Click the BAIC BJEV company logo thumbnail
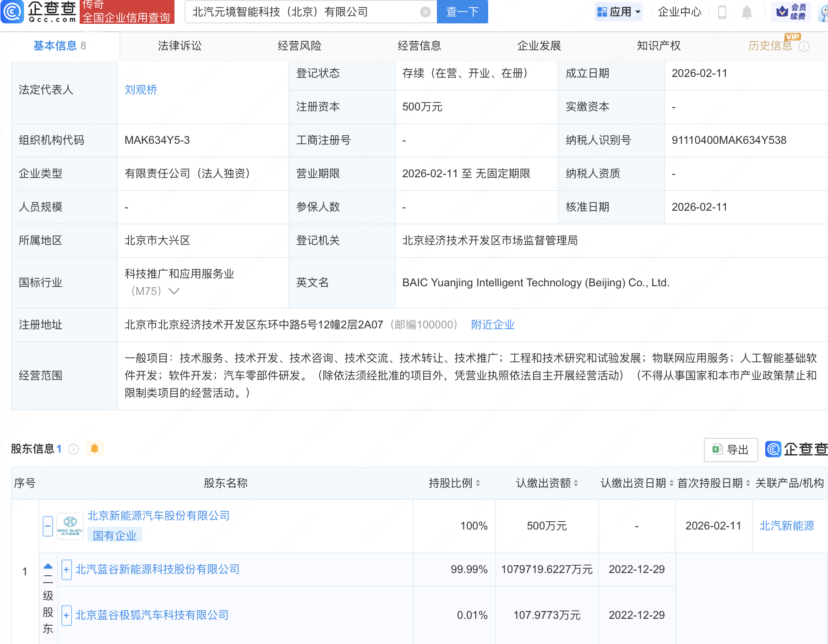This screenshot has height=644, width=828. coord(69,525)
